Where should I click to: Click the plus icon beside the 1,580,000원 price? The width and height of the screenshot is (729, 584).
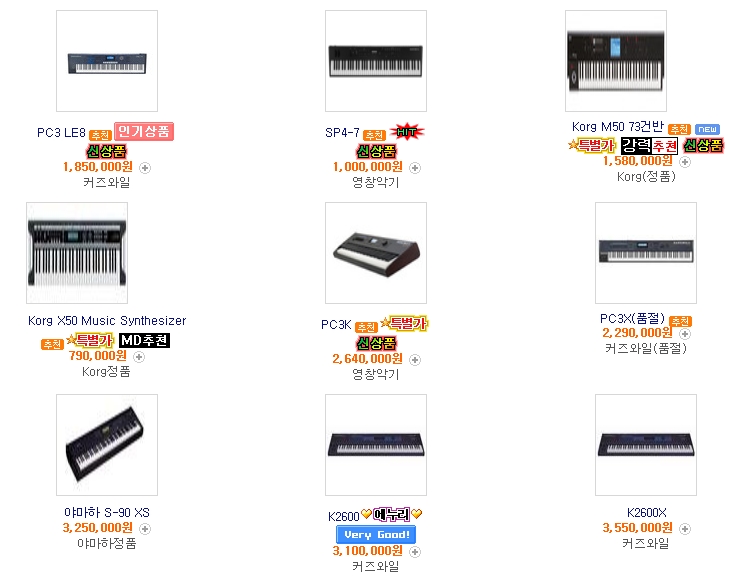pos(684,162)
